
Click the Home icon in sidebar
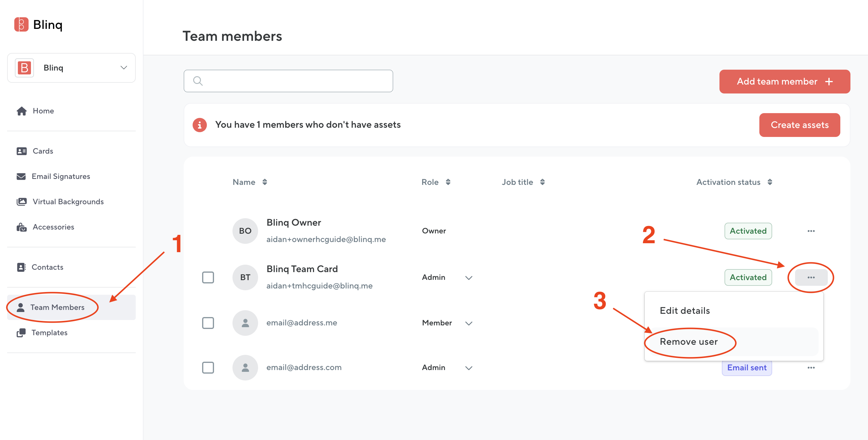click(x=21, y=111)
